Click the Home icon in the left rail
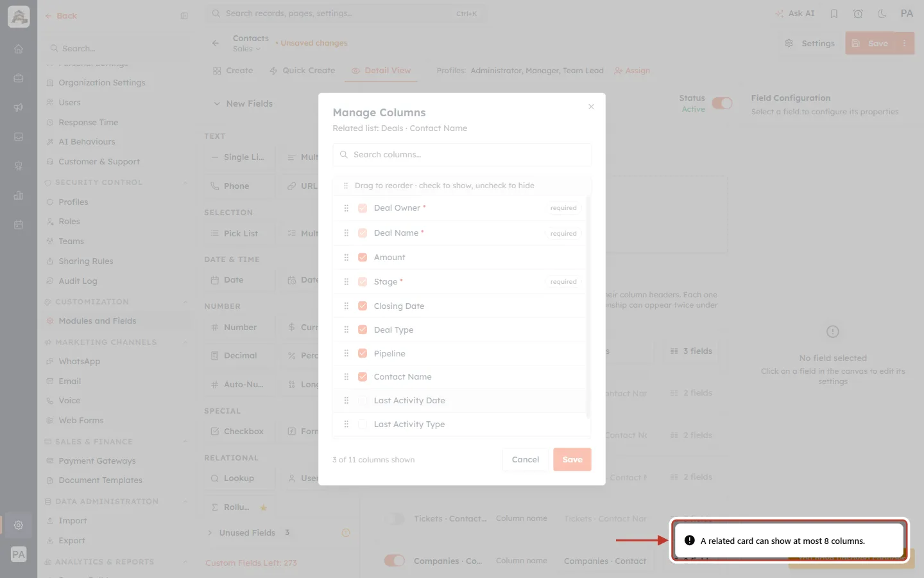Screen dimensions: 924x578 [x=19, y=49]
